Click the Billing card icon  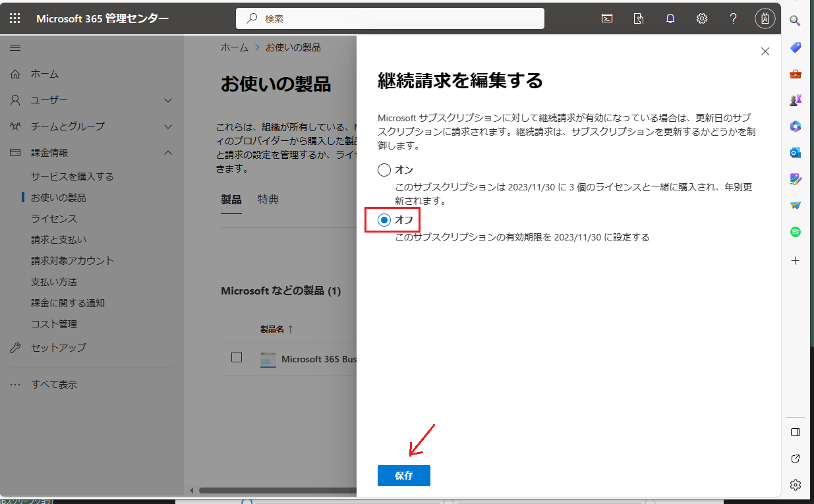[x=16, y=153]
